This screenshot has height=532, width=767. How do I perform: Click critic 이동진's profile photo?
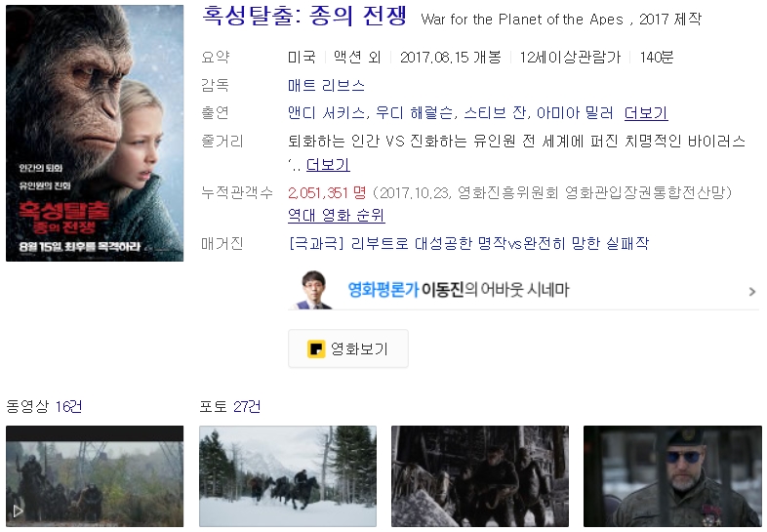point(313,290)
